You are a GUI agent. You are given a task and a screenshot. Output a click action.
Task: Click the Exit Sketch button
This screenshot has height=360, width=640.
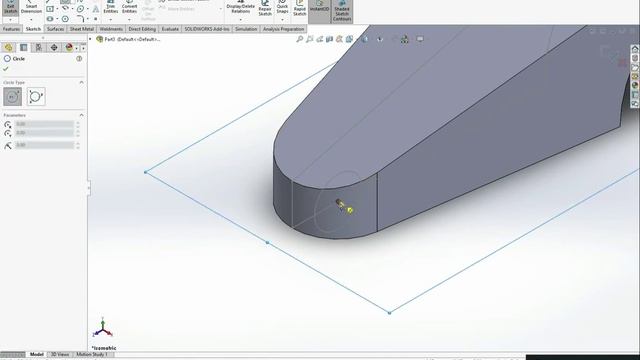[11, 7]
